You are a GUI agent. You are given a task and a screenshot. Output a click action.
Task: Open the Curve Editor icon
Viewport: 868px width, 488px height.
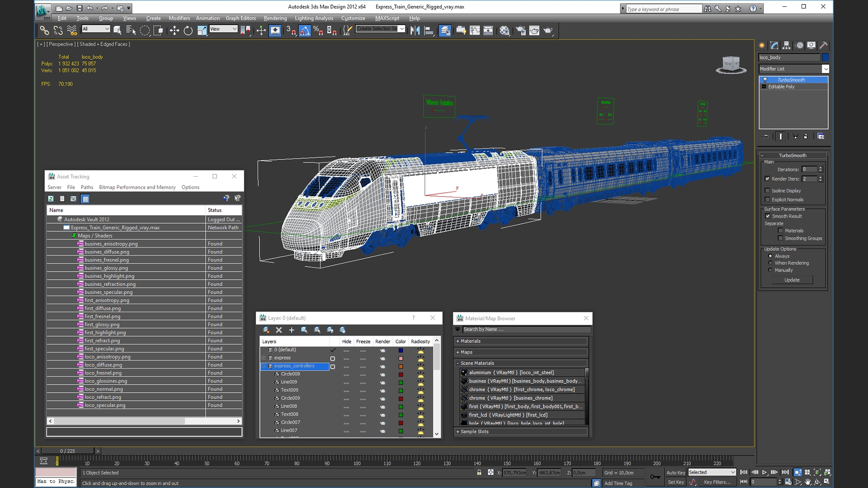[x=475, y=30]
